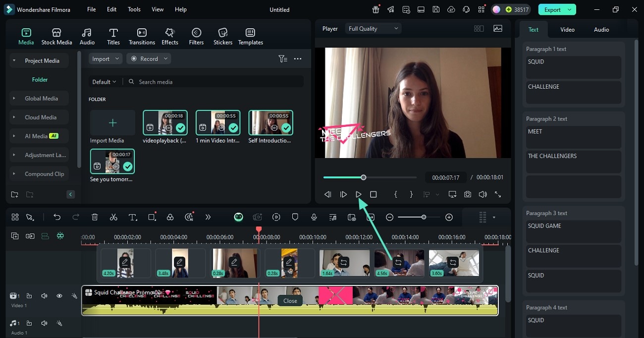Open the Import dropdown
This screenshot has width=644, height=338.
coord(105,58)
